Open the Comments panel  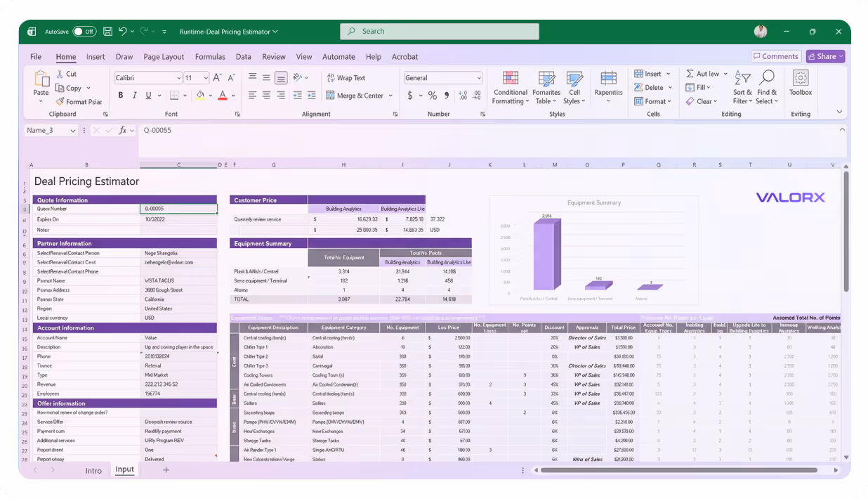[x=776, y=56]
